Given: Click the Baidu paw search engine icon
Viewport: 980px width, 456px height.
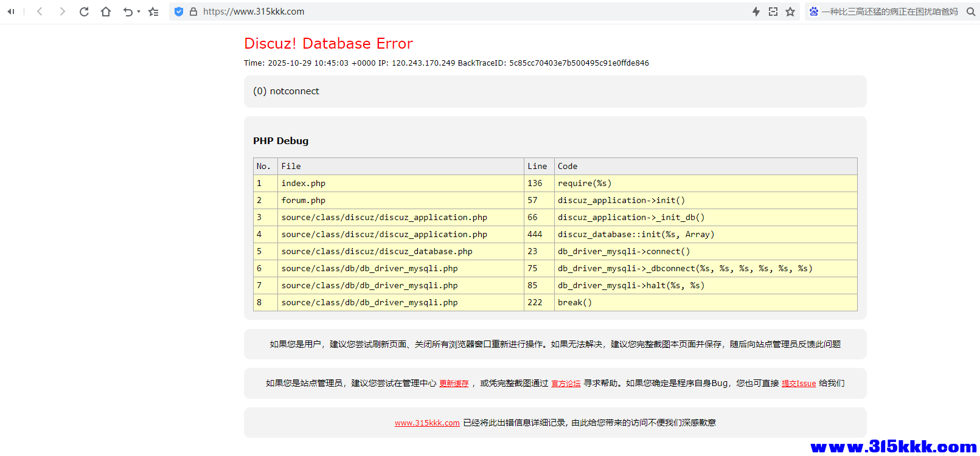Looking at the screenshot, I should [814, 12].
